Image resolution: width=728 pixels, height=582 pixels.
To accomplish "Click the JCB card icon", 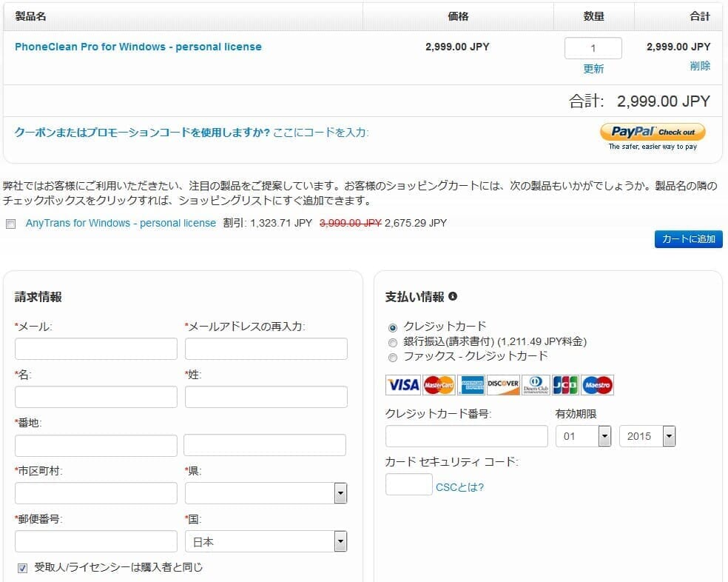I will coord(566,385).
